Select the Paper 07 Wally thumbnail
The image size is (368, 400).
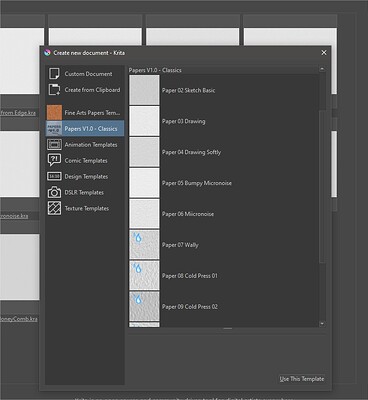(144, 245)
